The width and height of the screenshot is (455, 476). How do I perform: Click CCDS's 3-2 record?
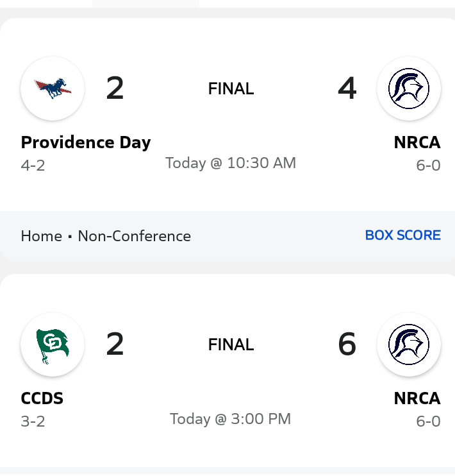(x=33, y=421)
